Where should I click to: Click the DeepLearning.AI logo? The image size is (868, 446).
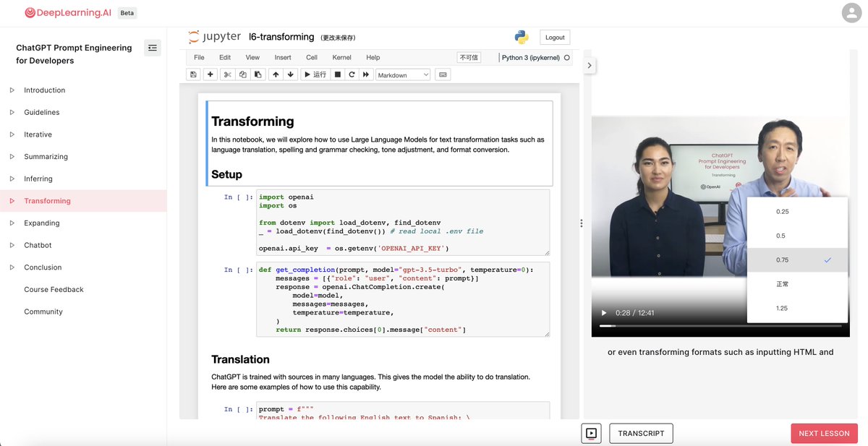[x=67, y=12]
